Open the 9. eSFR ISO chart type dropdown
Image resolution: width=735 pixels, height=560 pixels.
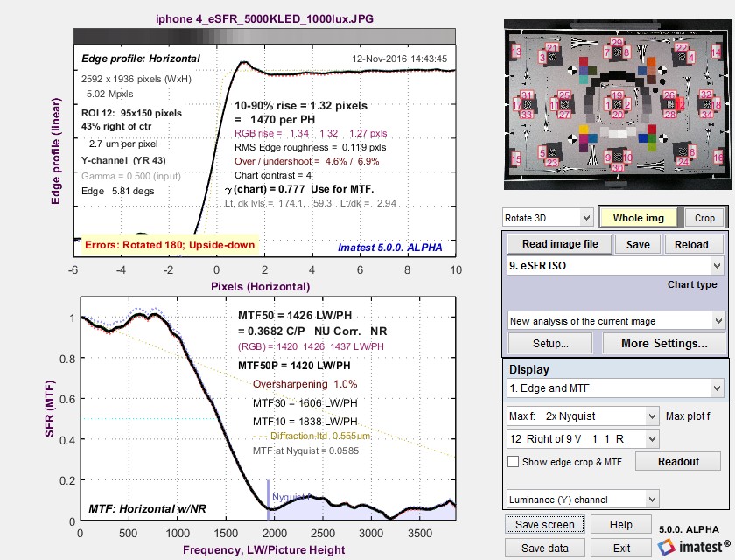[615, 266]
